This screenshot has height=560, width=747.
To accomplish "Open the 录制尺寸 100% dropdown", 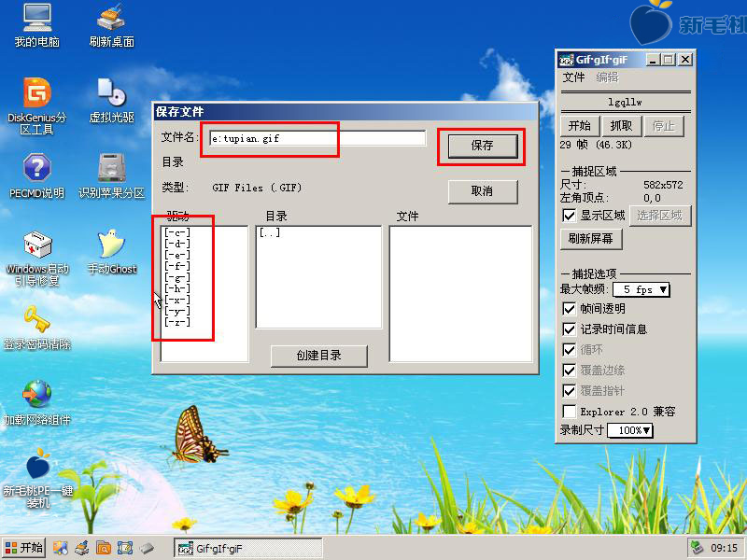I will pos(630,430).
